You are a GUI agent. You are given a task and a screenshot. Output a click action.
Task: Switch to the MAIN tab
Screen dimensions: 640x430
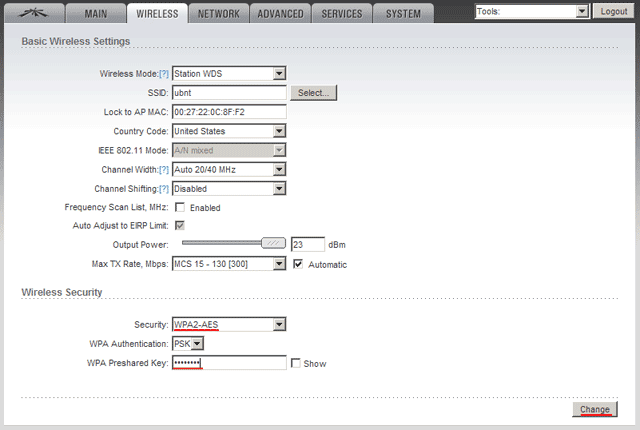click(96, 13)
